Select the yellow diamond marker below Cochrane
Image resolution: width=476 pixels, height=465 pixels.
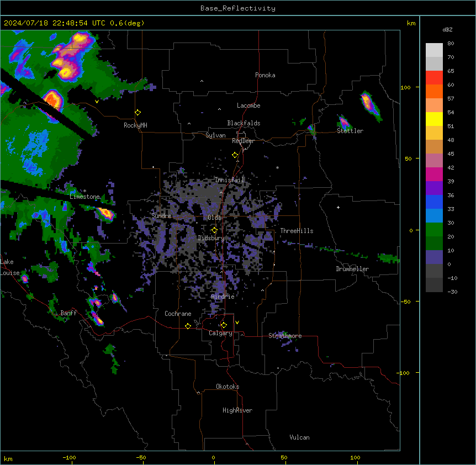[188, 326]
